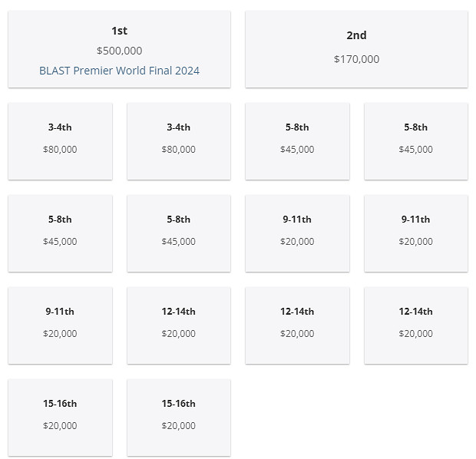The image size is (476, 459).
Task: Open the BLAST Premier World Final 2024 link
Action: (x=119, y=71)
